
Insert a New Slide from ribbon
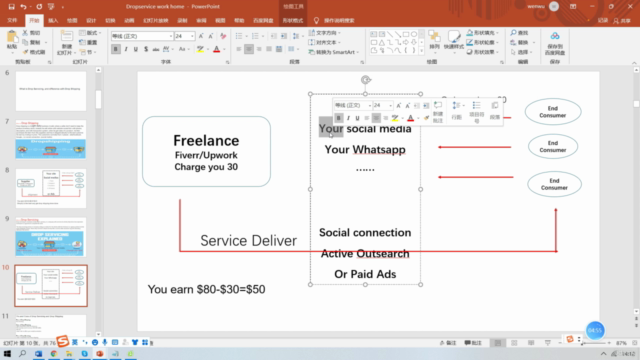pyautogui.click(x=67, y=42)
